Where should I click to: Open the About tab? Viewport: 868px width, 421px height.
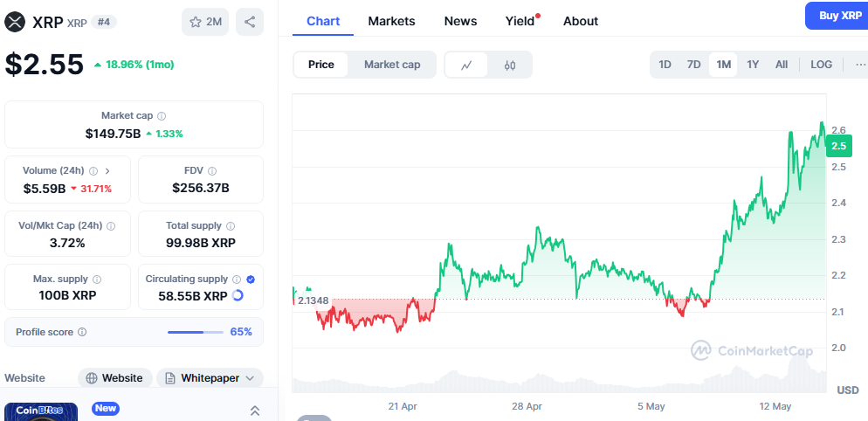tap(581, 22)
